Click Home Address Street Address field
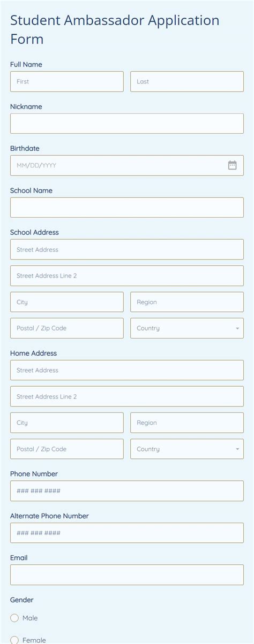The width and height of the screenshot is (254, 644). (x=127, y=370)
